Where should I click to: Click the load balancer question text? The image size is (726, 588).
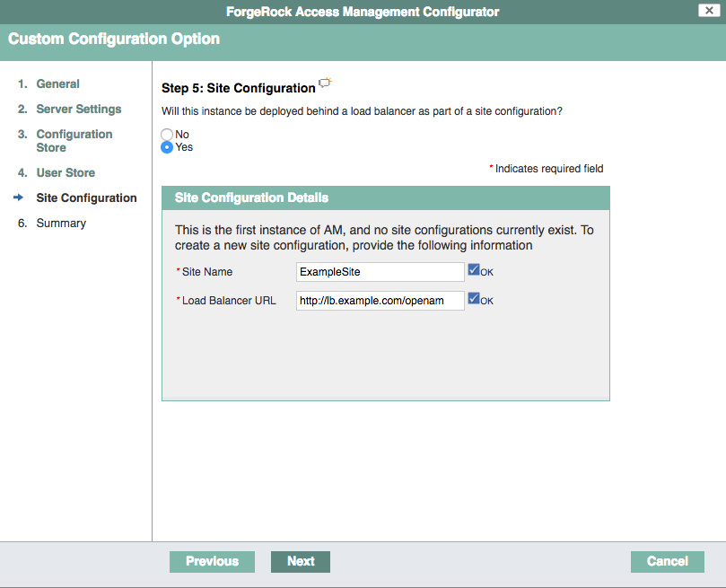click(x=362, y=111)
